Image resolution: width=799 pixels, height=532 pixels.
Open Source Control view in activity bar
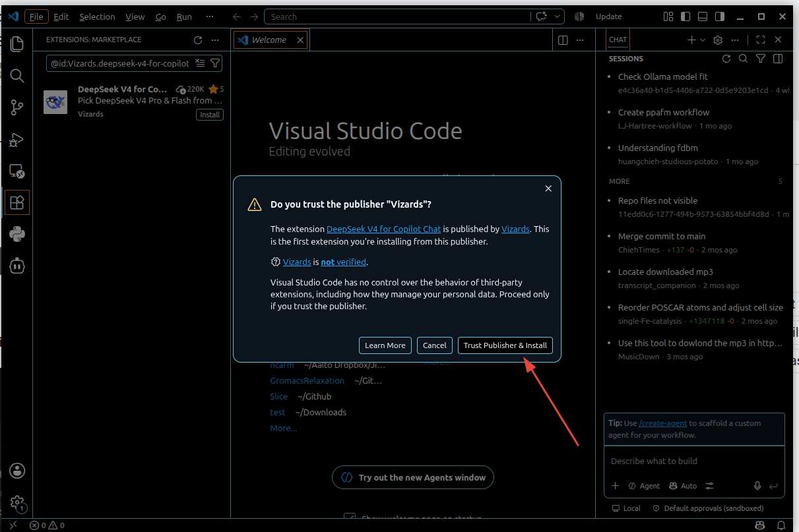(17, 107)
